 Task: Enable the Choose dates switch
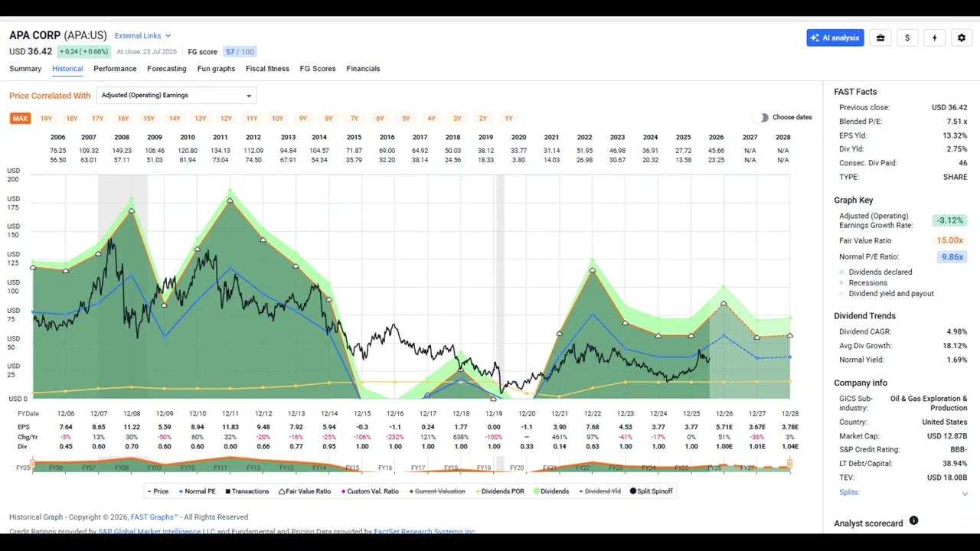(x=760, y=117)
